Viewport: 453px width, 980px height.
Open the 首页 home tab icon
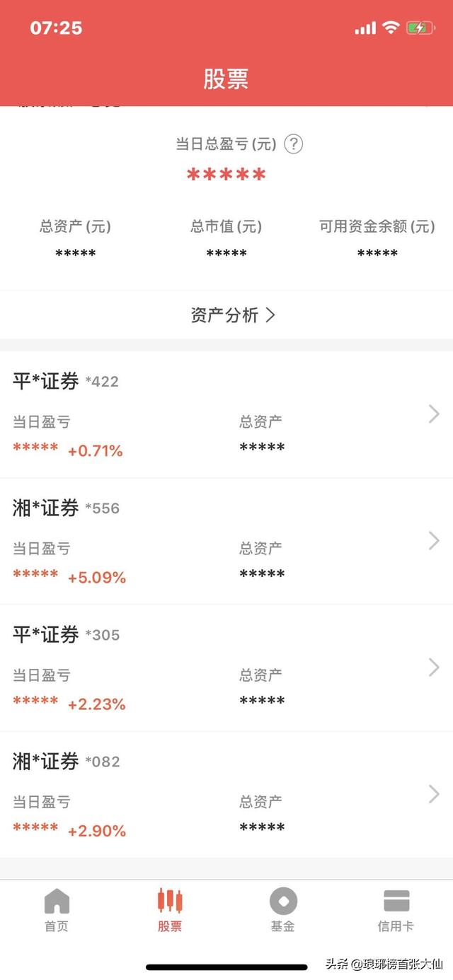tap(57, 902)
